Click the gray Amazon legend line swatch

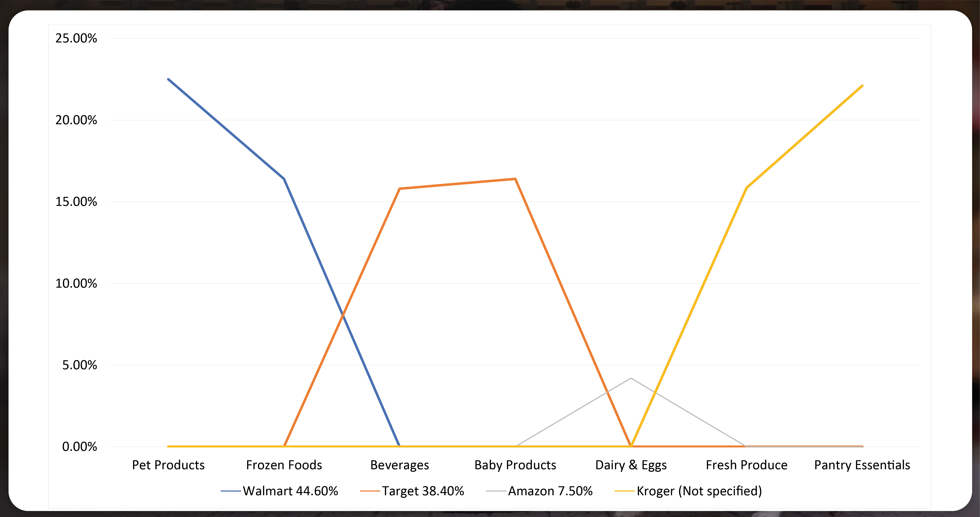496,491
